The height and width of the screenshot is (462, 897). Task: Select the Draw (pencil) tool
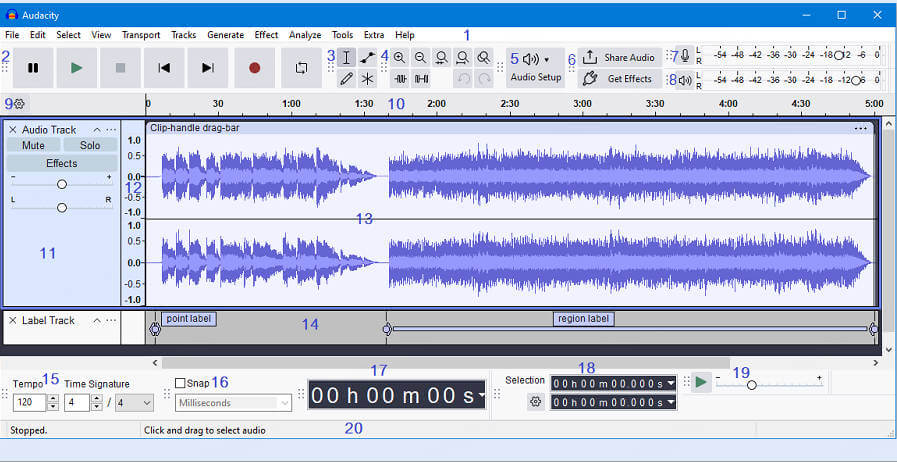pos(346,79)
